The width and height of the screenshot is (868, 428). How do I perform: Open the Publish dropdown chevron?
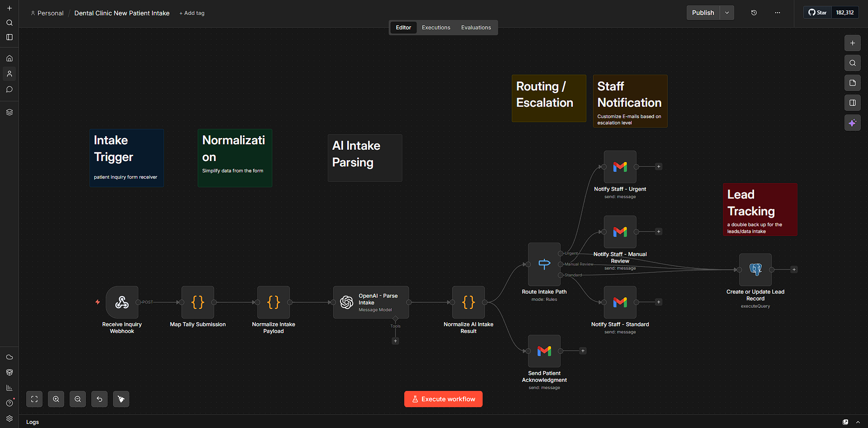(726, 13)
